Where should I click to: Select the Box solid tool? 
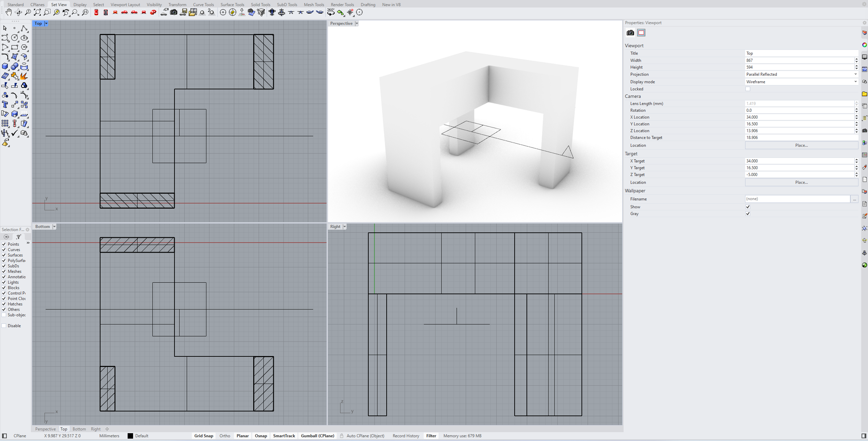(5, 66)
